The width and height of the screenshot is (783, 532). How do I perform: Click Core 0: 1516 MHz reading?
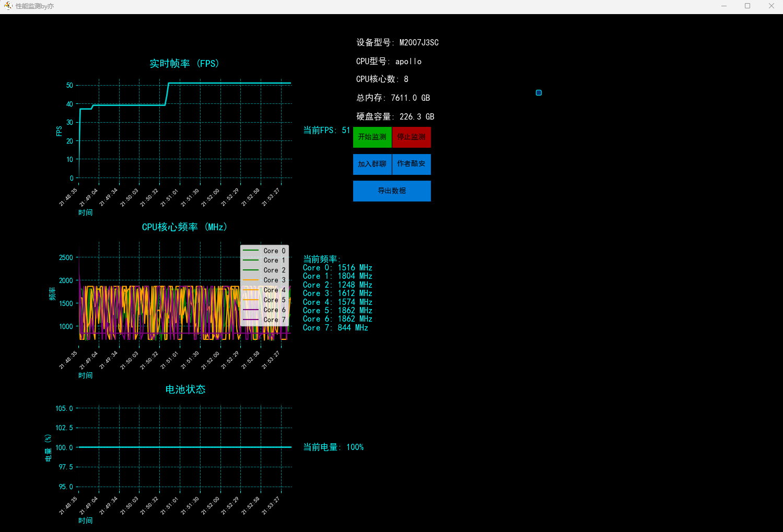(x=337, y=268)
